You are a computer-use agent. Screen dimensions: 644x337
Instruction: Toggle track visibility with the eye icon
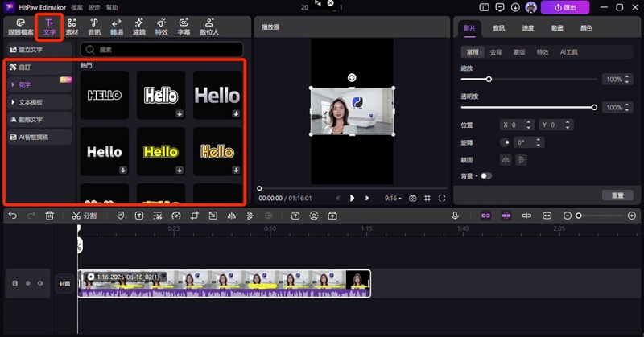(x=28, y=283)
